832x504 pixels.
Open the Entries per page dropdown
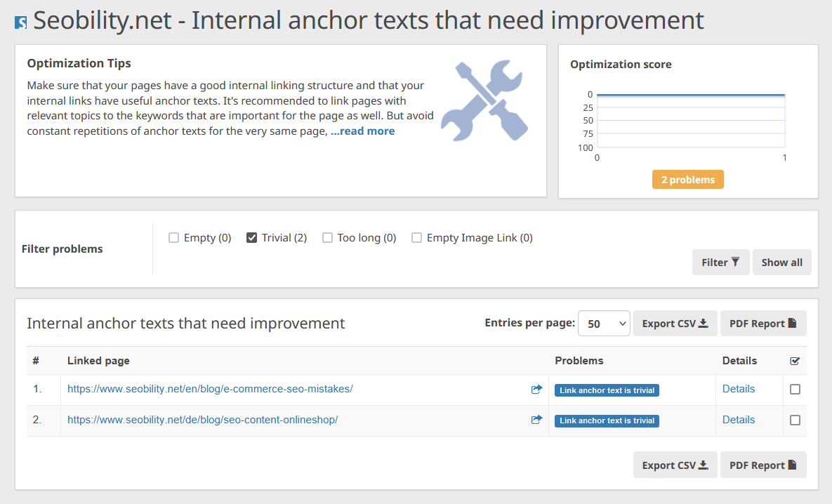click(604, 324)
